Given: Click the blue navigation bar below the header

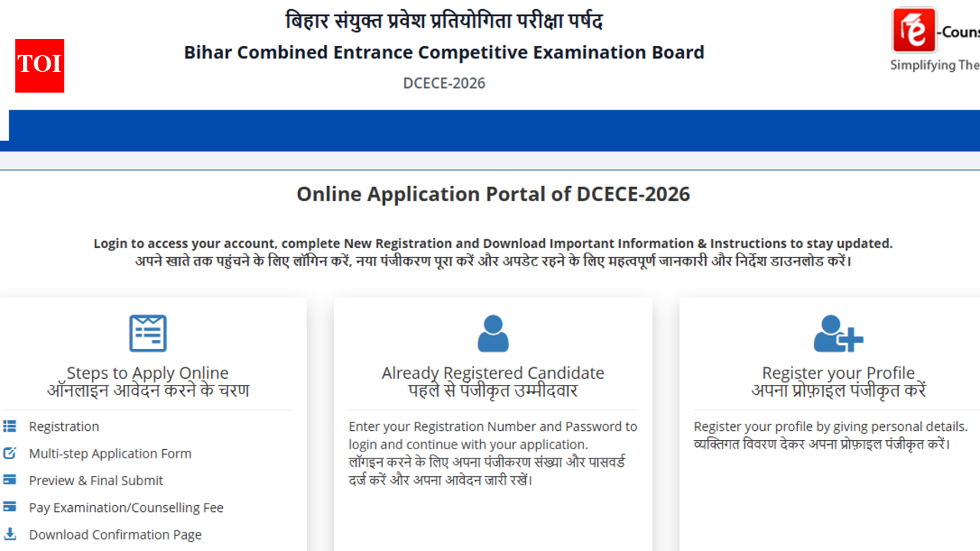Looking at the screenshot, I should (x=490, y=130).
